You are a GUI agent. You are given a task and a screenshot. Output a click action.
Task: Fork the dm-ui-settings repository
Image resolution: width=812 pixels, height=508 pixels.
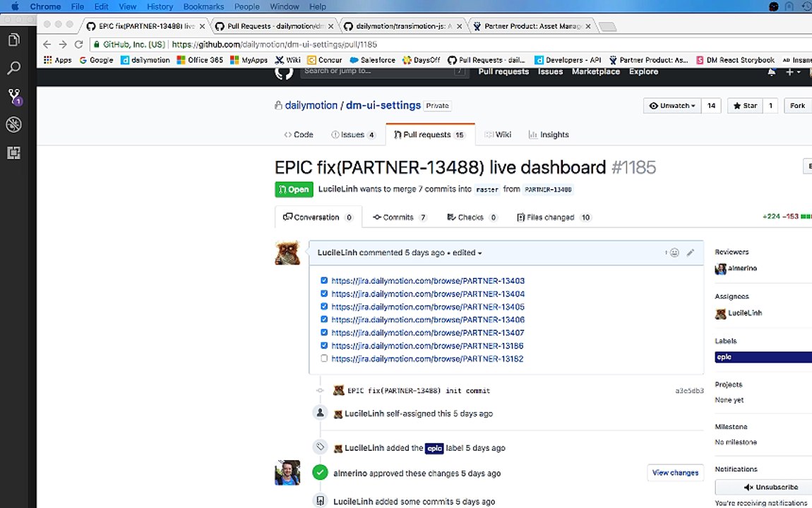pos(797,106)
